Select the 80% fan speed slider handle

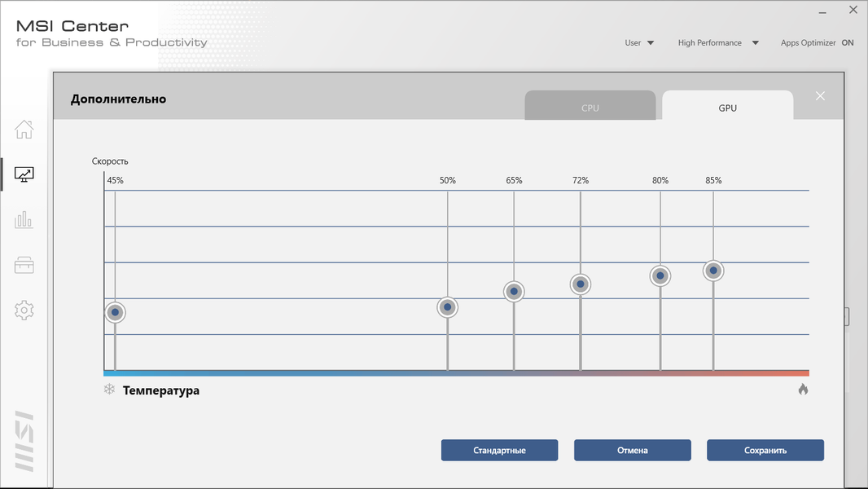[660, 275]
